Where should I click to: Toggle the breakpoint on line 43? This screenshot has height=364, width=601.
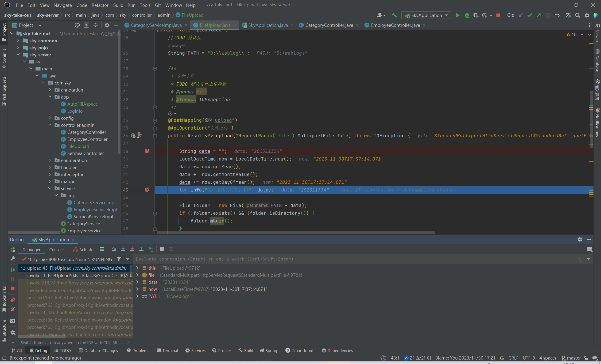[x=147, y=190]
